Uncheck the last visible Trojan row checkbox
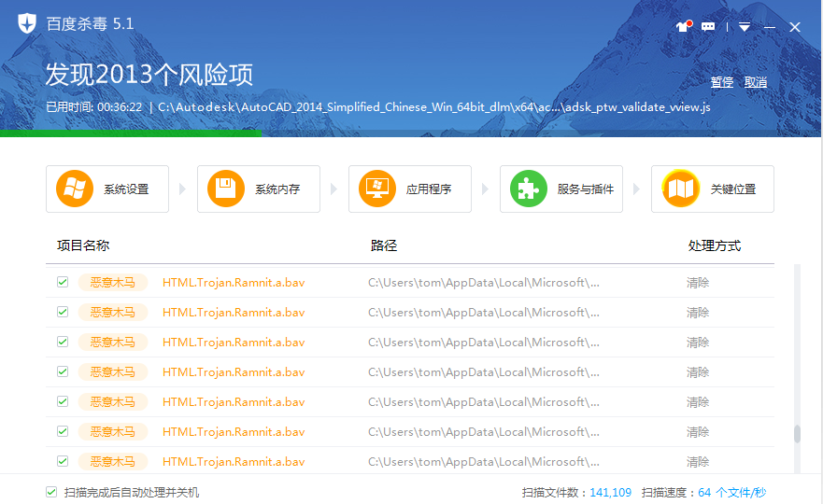Screen dimensions: 823x504 coord(63,461)
